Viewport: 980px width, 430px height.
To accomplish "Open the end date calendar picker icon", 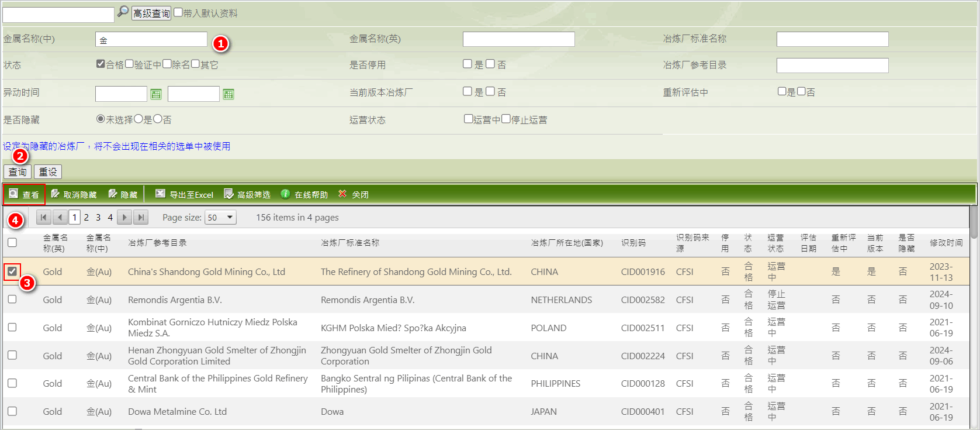I will [228, 94].
